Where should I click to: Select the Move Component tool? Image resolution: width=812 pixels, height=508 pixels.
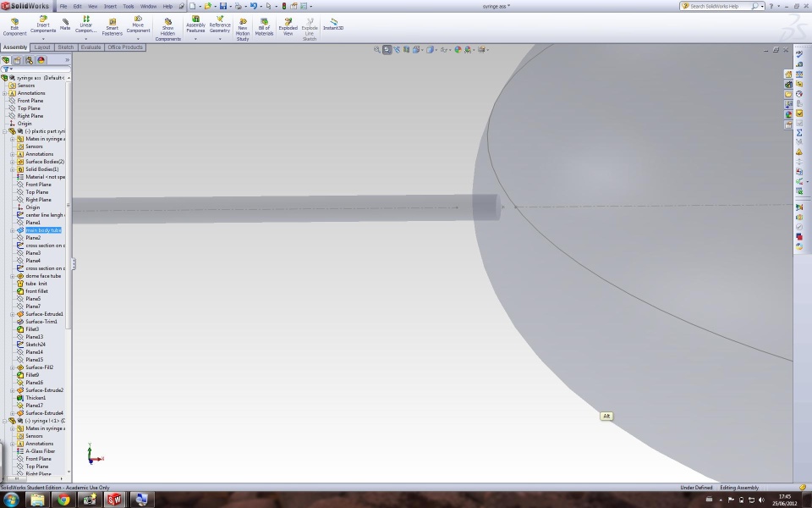coord(138,25)
